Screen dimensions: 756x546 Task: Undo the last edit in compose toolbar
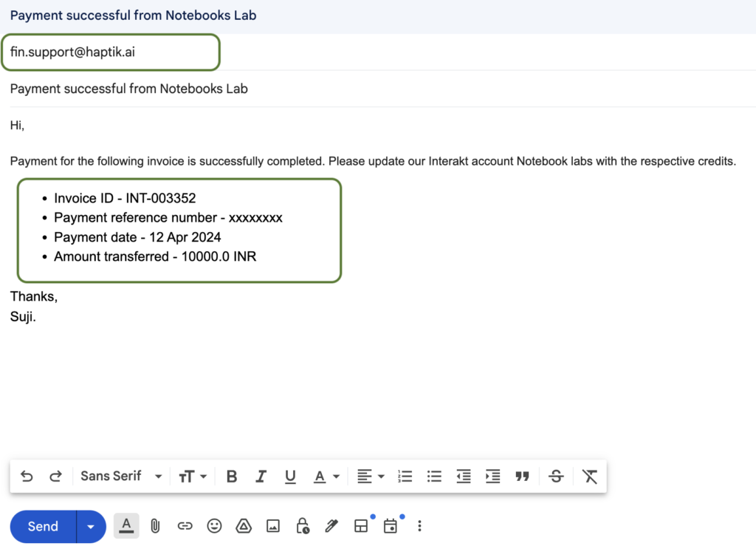click(27, 477)
